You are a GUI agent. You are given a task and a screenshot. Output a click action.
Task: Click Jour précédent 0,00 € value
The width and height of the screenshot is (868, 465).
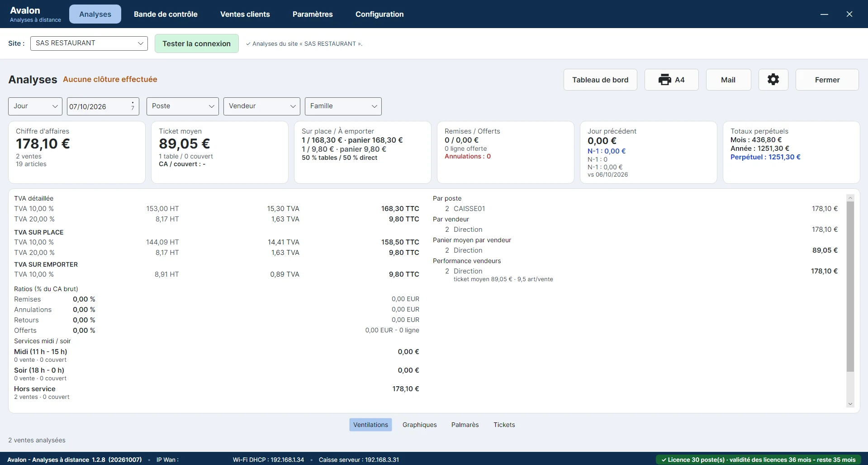click(602, 141)
